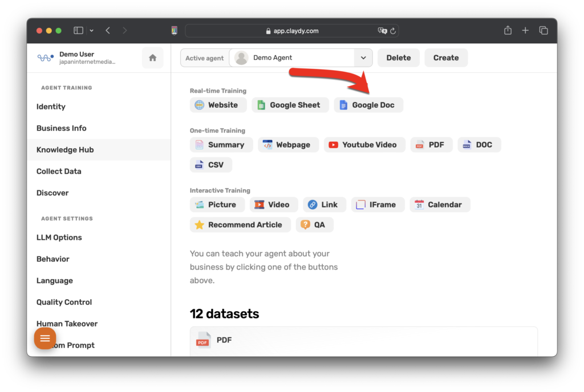The image size is (584, 392).
Task: Select Google Doc training source
Action: pos(368,105)
